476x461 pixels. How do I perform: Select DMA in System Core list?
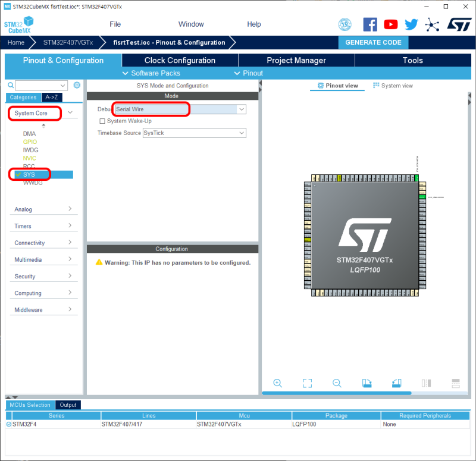(29, 133)
